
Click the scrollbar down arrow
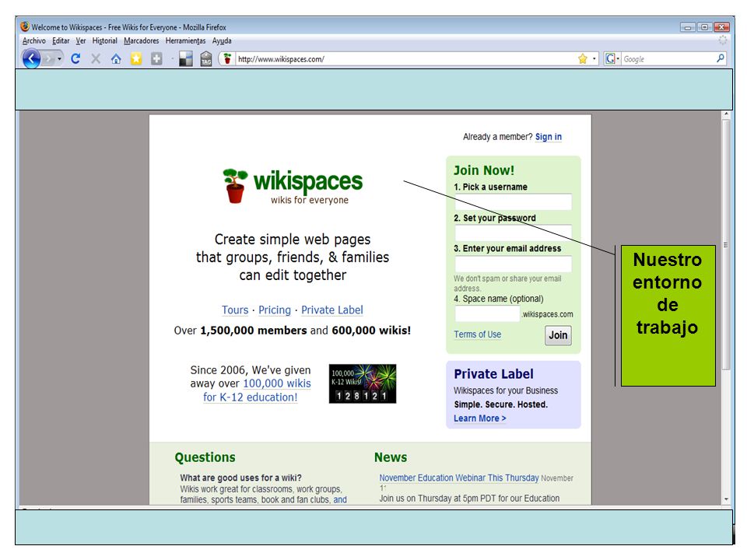(725, 499)
